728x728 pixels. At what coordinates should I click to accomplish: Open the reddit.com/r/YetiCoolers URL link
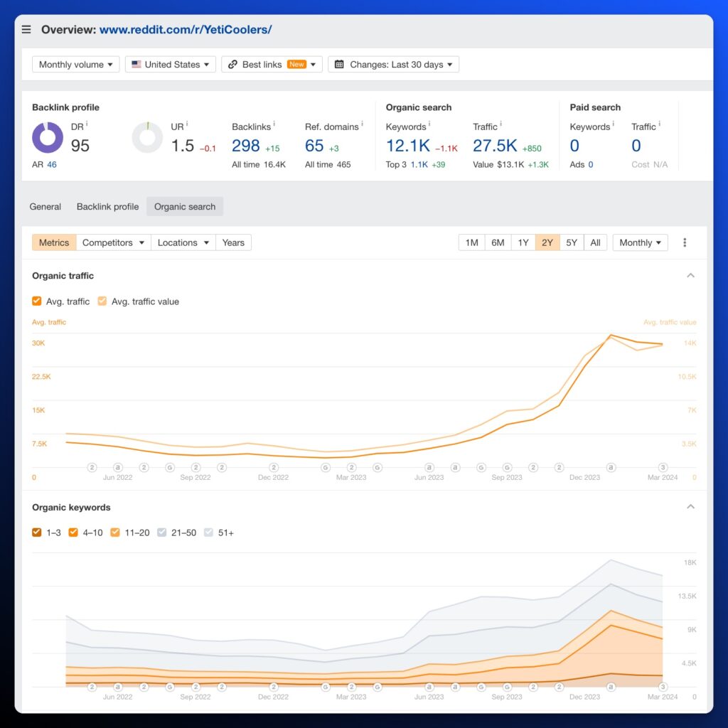point(185,30)
